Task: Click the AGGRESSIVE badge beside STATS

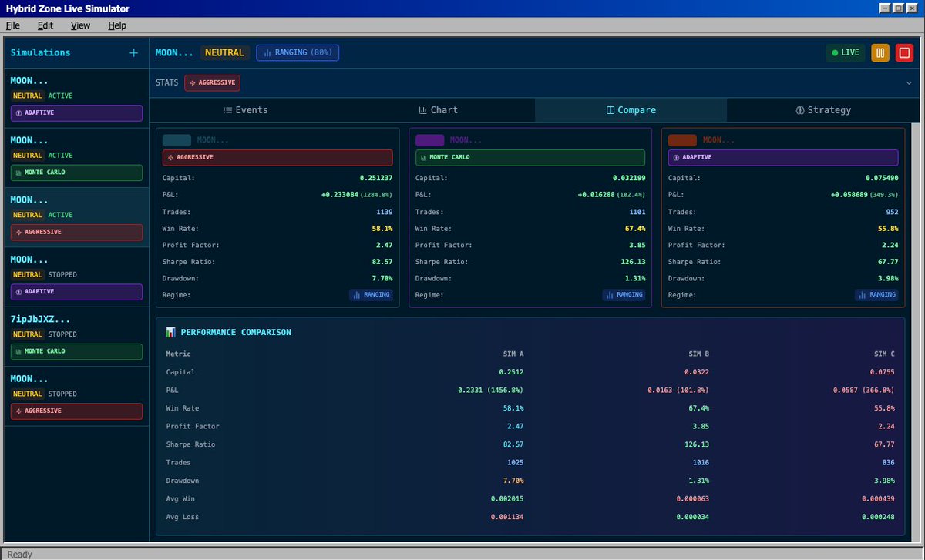Action: click(212, 82)
